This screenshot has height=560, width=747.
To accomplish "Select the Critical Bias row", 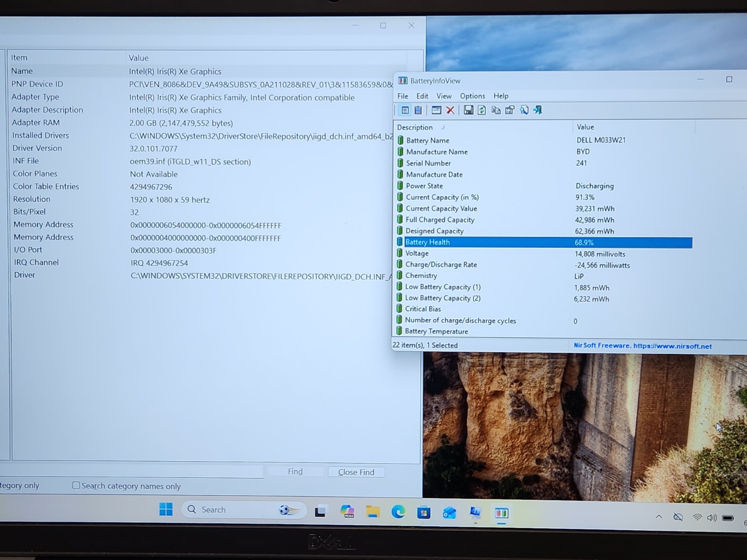I will click(x=544, y=309).
